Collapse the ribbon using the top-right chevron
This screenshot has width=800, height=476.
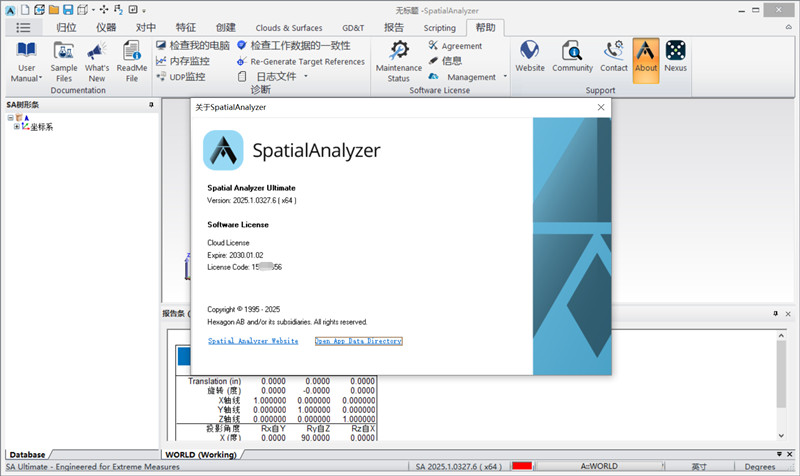pos(788,28)
